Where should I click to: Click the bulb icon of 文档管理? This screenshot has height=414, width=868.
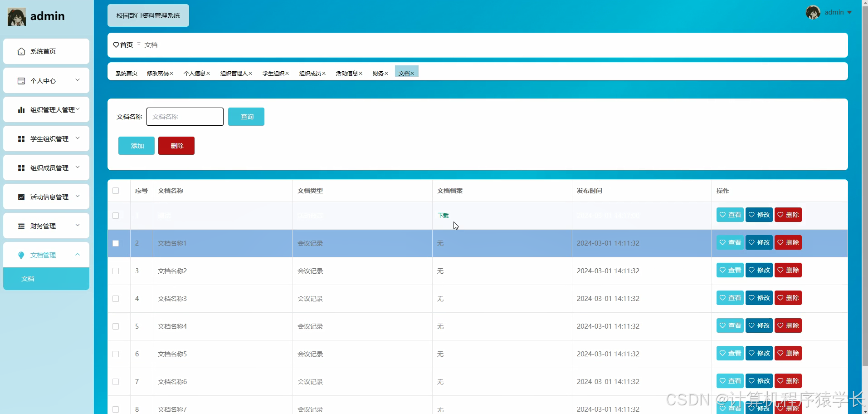click(x=21, y=255)
